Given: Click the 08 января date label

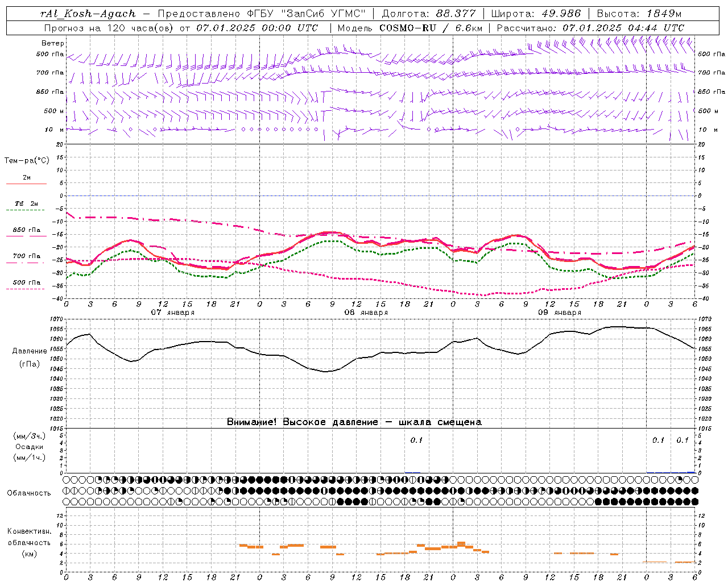Looking at the screenshot, I should click(366, 313).
